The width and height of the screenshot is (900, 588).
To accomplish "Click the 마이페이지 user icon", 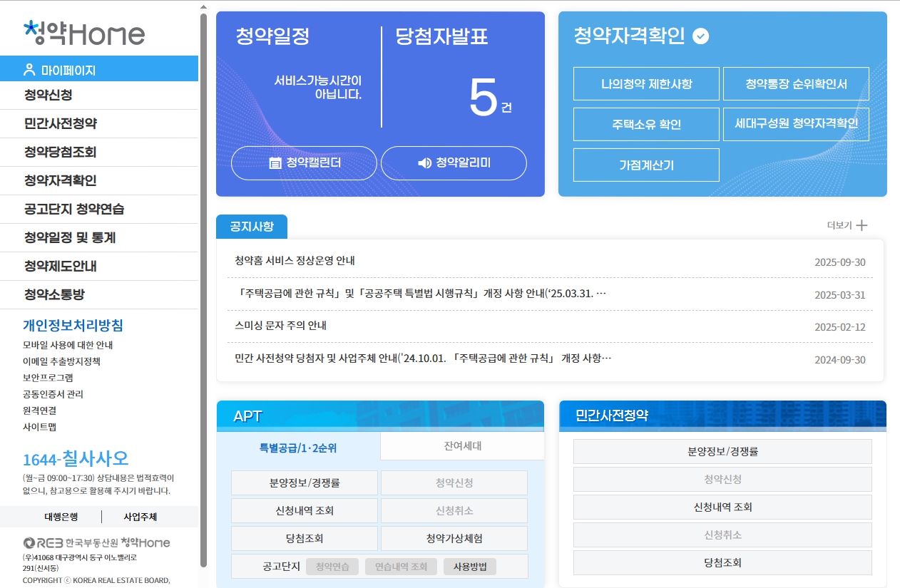I will [29, 70].
